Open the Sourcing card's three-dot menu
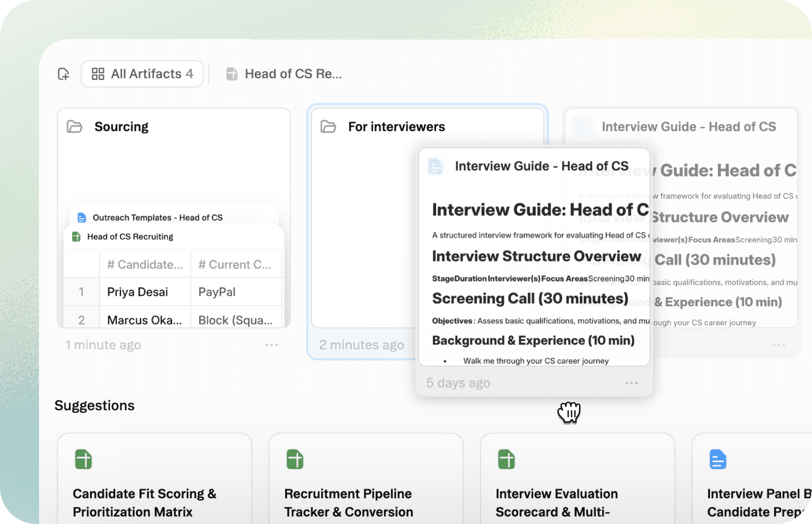The height and width of the screenshot is (524, 812). [x=271, y=345]
